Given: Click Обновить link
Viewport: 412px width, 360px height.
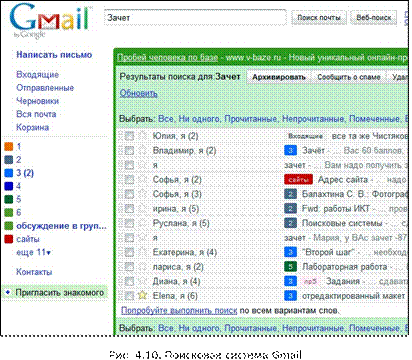Looking at the screenshot, I should click(x=138, y=93).
